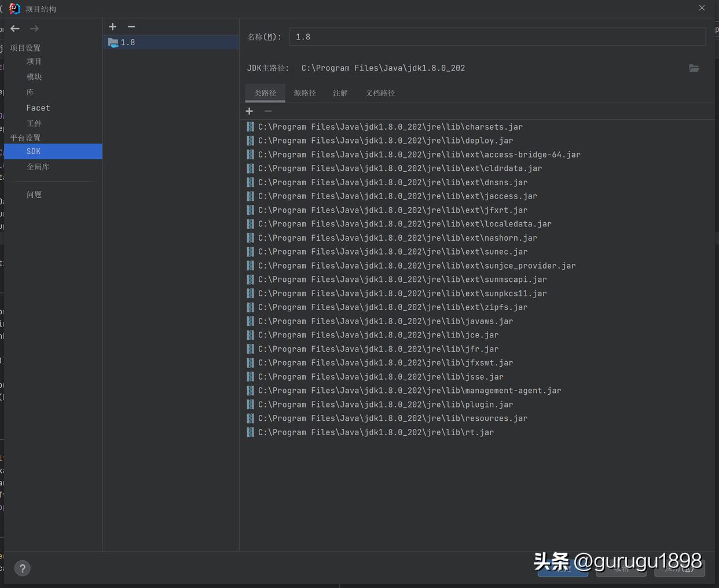Select 模块 in the project settings sidebar
The width and height of the screenshot is (719, 588).
tap(34, 76)
